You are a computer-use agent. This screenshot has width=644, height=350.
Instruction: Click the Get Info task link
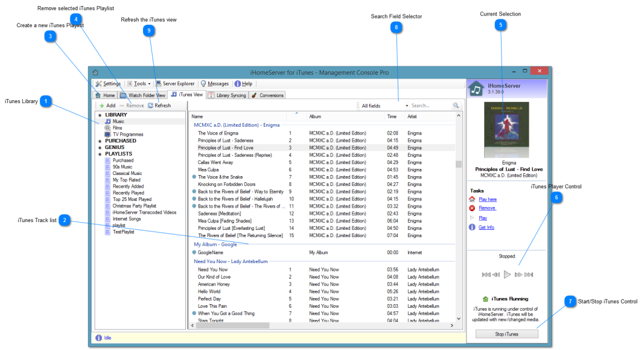(486, 227)
